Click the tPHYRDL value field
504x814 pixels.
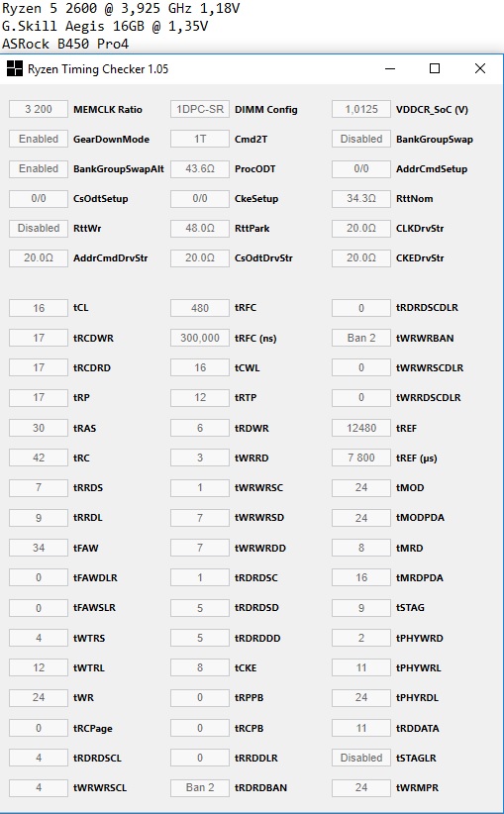pos(361,698)
